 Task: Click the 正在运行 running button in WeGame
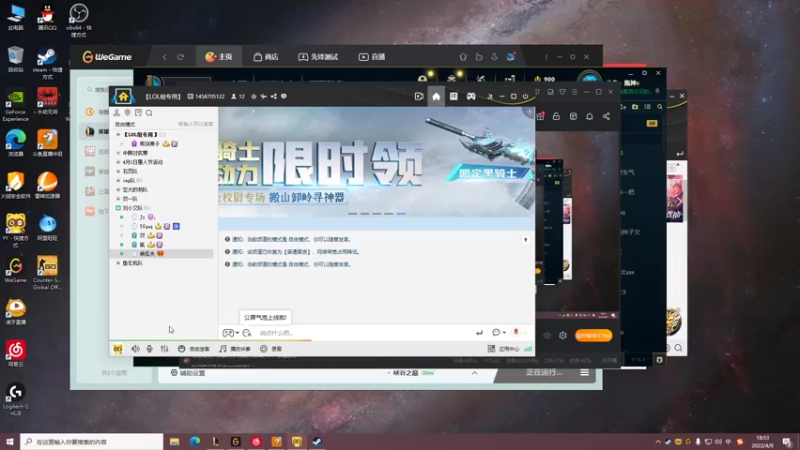[544, 372]
